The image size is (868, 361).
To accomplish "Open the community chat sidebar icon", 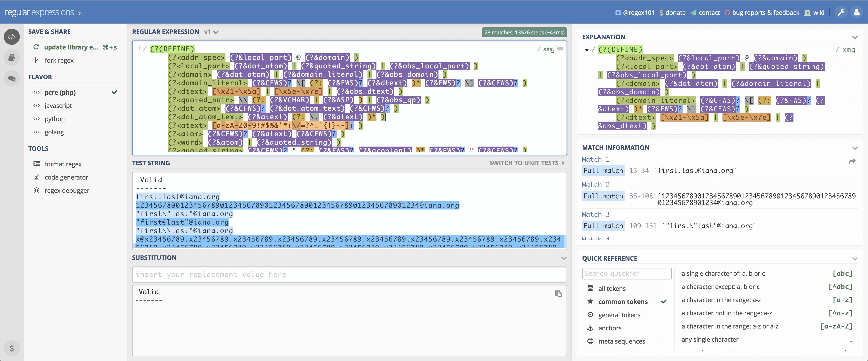I will tap(12, 78).
